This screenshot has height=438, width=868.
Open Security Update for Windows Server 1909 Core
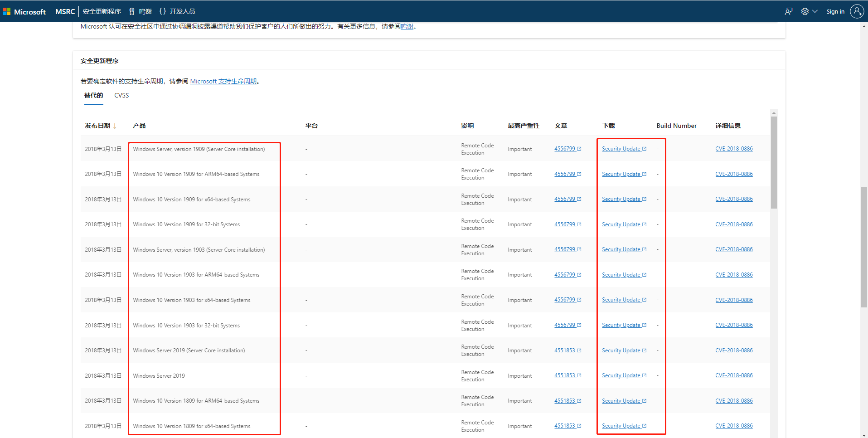[624, 149]
